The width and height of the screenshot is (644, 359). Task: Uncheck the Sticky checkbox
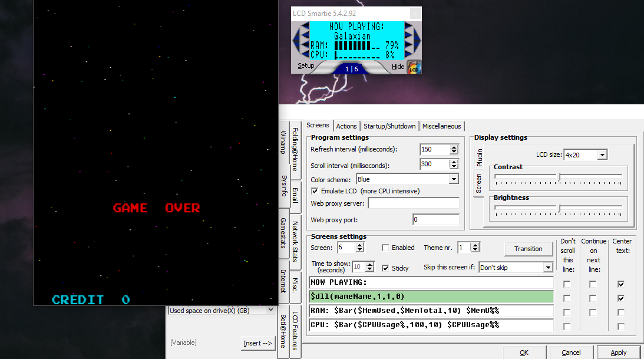(x=385, y=268)
